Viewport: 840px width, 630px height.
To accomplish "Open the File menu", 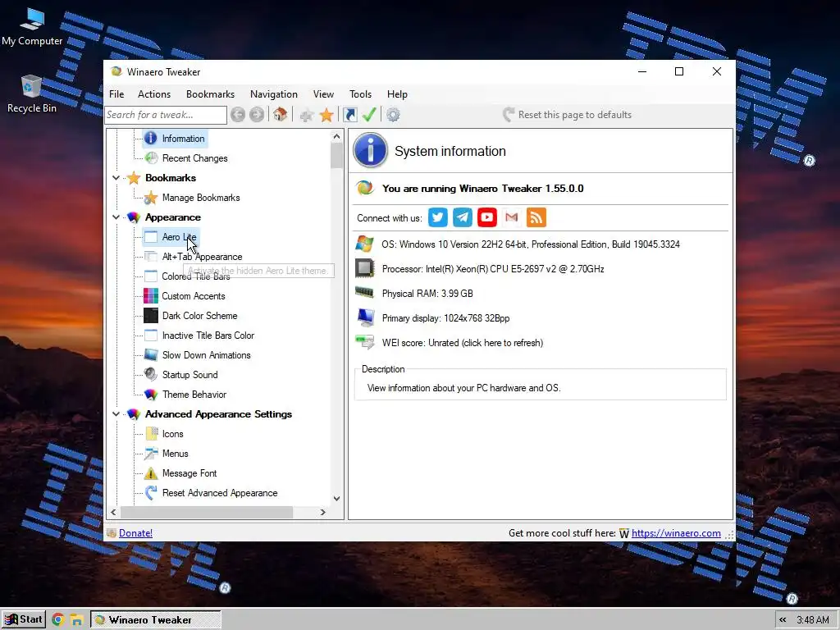I will point(116,94).
